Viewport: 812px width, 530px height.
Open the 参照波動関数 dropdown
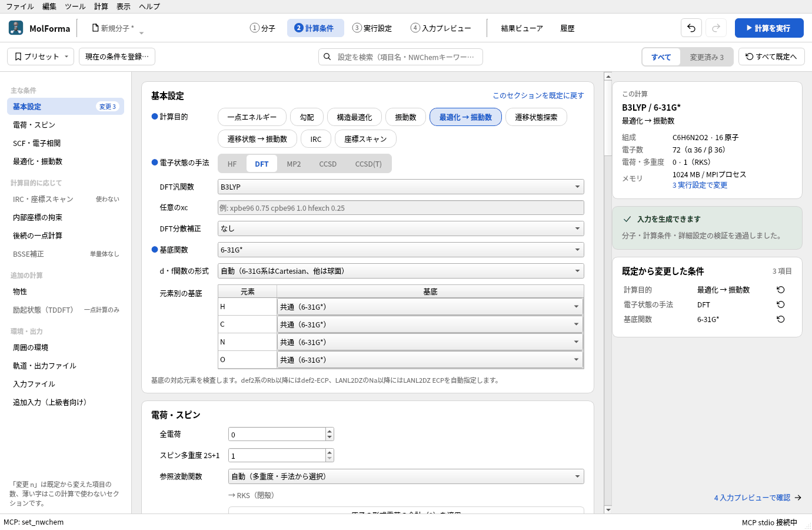pyautogui.click(x=406, y=476)
